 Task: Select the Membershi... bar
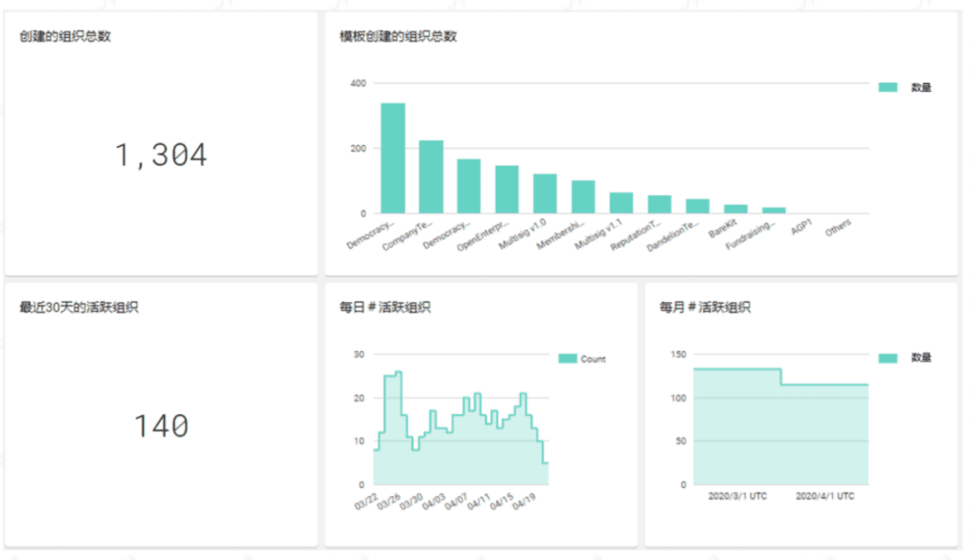583,197
